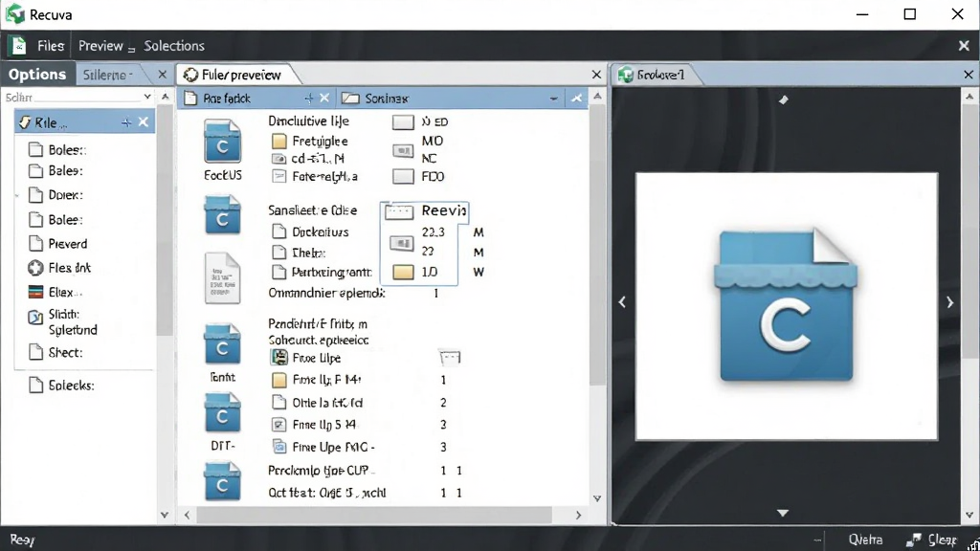This screenshot has width=980, height=551.
Task: Open the Reevis box in the file list
Action: tap(424, 211)
